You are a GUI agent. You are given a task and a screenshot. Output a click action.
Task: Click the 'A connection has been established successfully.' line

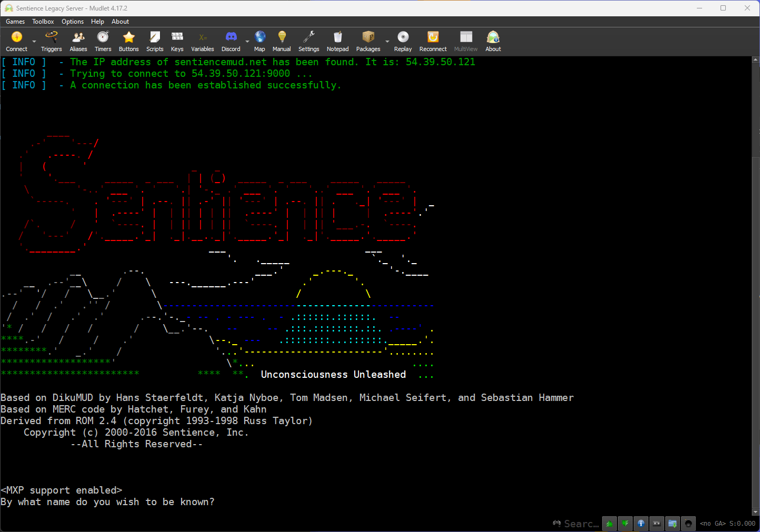(206, 85)
